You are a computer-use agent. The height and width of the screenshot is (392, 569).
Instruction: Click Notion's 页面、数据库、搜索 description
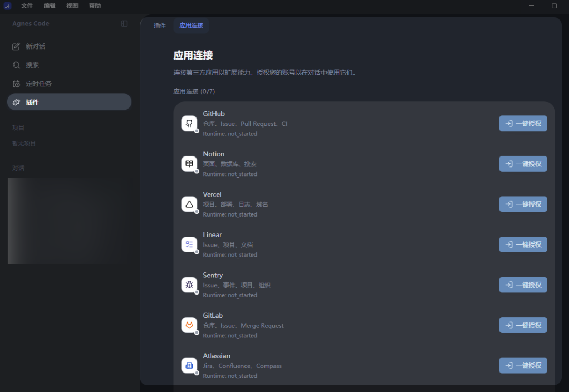[229, 164]
